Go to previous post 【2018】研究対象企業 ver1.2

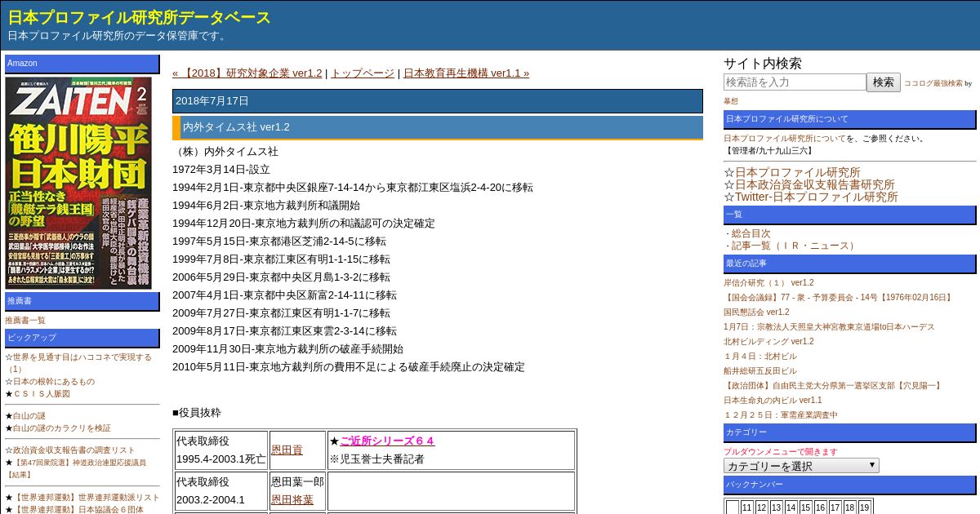[x=247, y=73]
